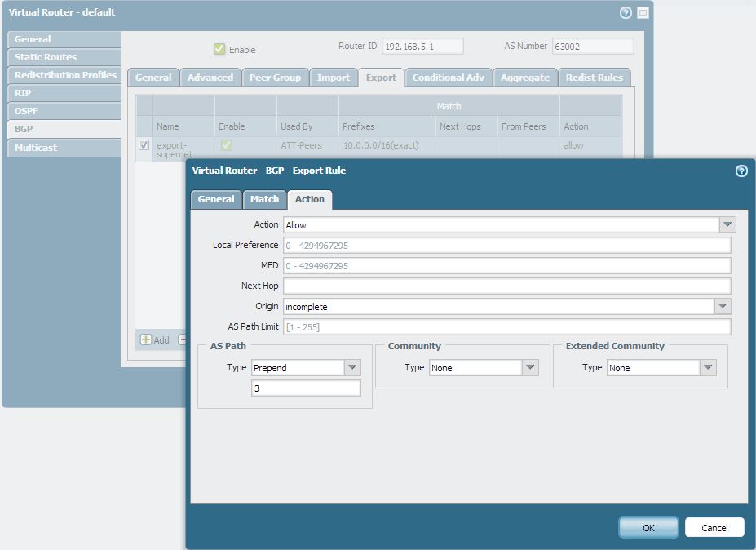
Task: Open help in Virtual Router default window
Action: (x=626, y=12)
